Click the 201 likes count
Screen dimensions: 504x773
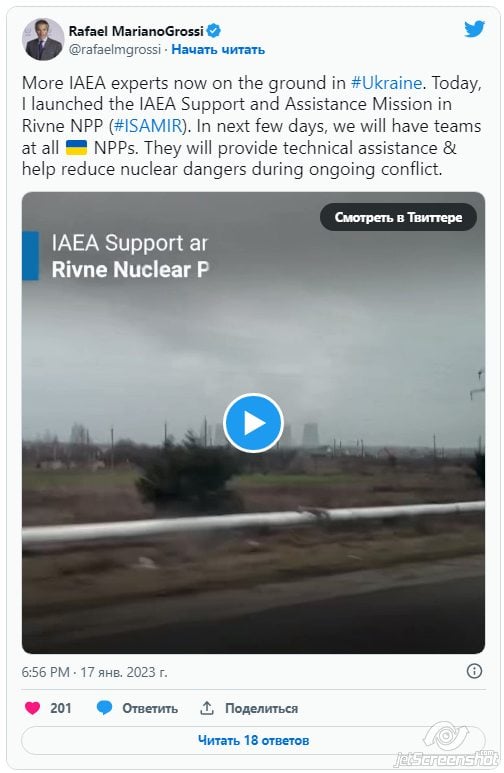pyautogui.click(x=61, y=708)
